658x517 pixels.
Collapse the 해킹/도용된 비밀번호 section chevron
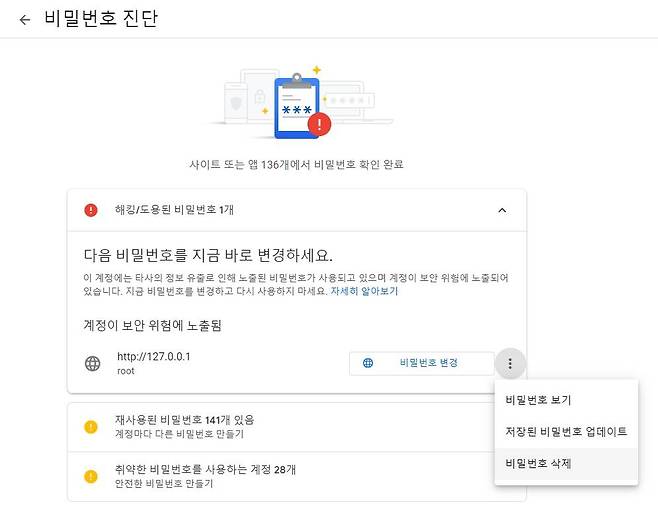pos(502,210)
